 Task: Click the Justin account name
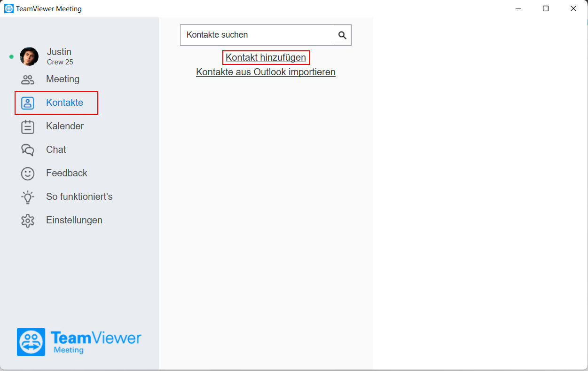point(59,52)
